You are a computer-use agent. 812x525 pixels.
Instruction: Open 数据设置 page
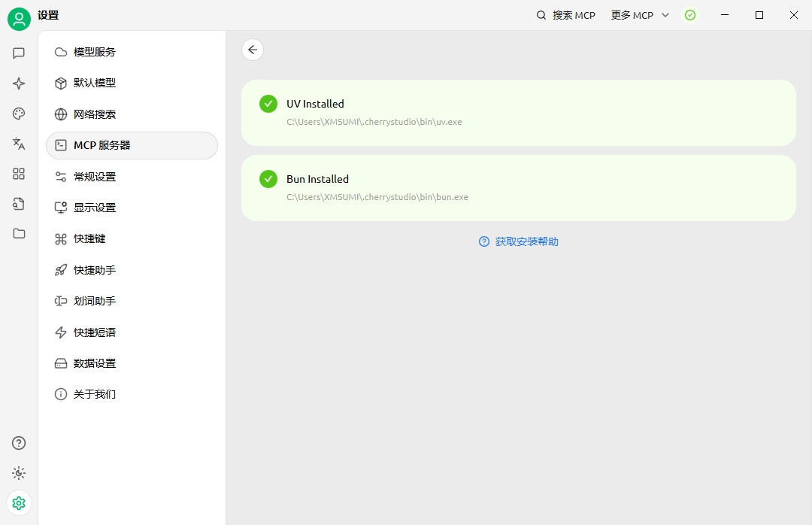pos(132,363)
